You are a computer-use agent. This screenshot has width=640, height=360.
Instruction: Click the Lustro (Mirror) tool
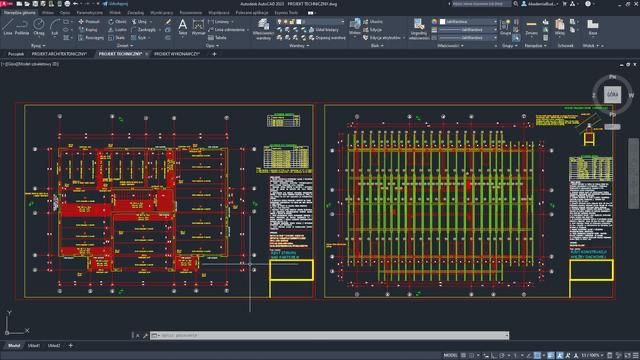point(117,30)
